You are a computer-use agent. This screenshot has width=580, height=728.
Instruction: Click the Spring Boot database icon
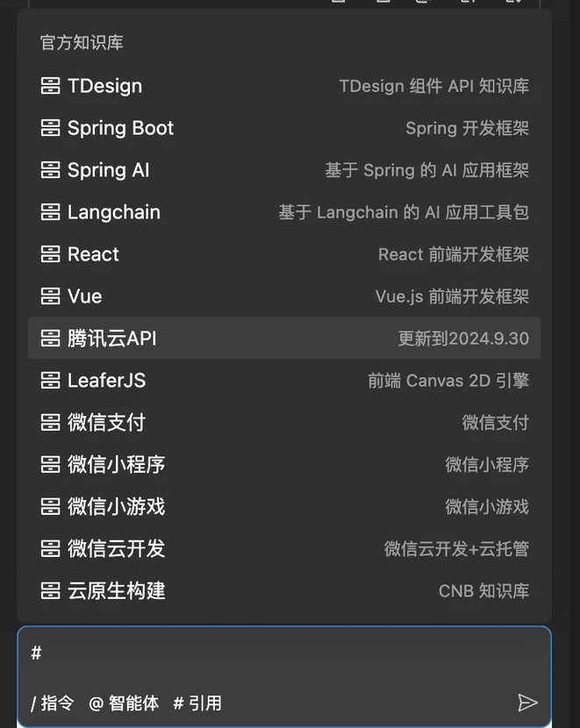[x=50, y=128]
